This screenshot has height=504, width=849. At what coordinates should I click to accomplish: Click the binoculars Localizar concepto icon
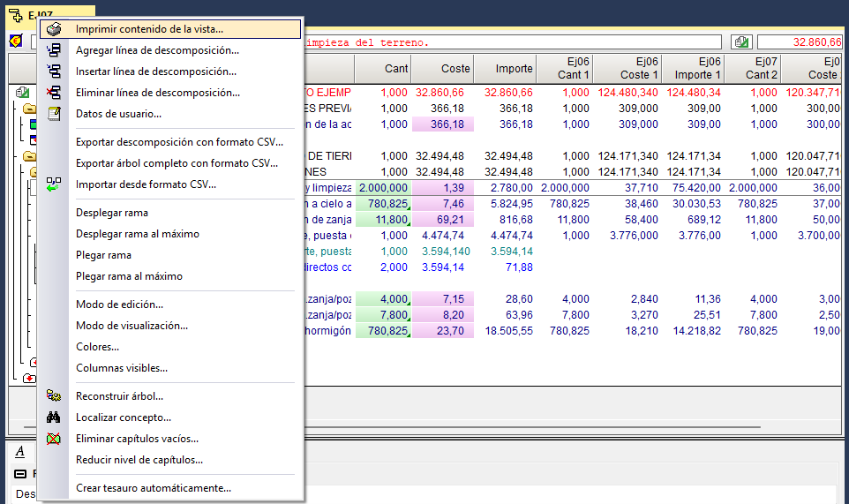pos(54,417)
